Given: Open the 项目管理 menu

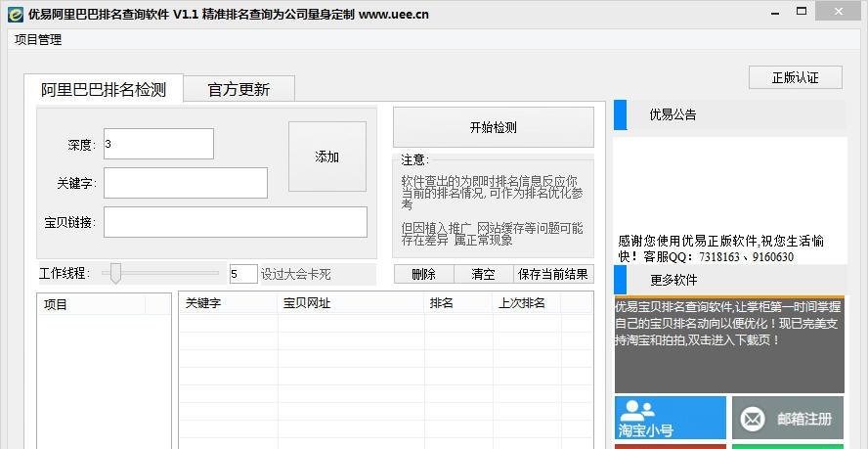Looking at the screenshot, I should (x=38, y=39).
